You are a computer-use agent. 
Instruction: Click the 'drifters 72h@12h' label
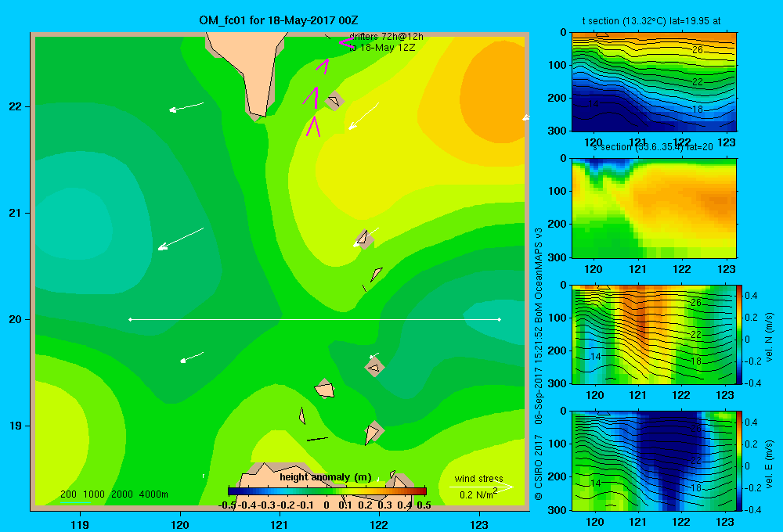pyautogui.click(x=386, y=37)
